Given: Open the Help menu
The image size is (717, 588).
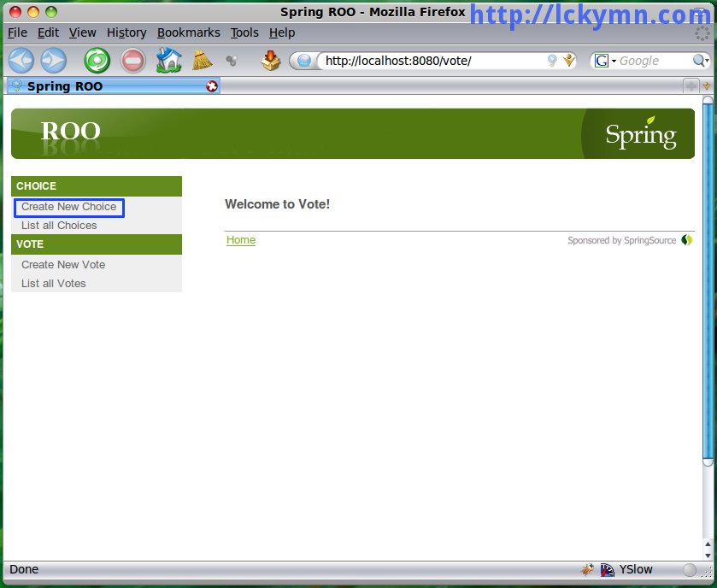Looking at the screenshot, I should pos(282,33).
